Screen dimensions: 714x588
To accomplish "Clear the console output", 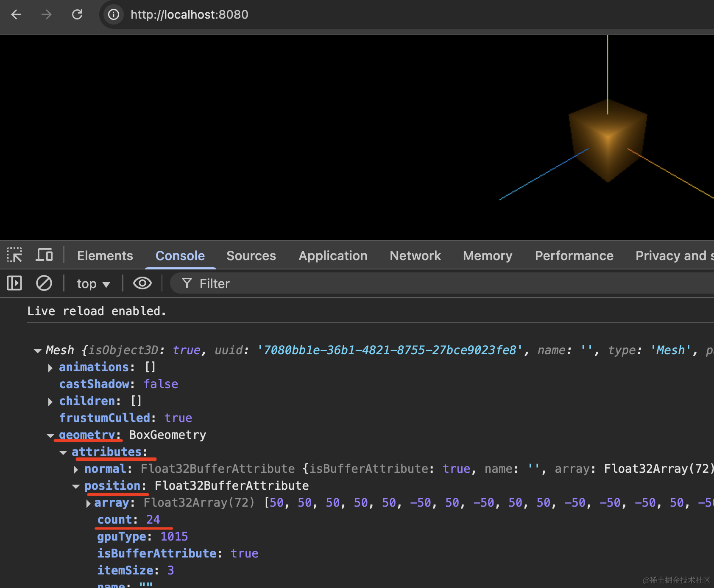I will tap(44, 283).
